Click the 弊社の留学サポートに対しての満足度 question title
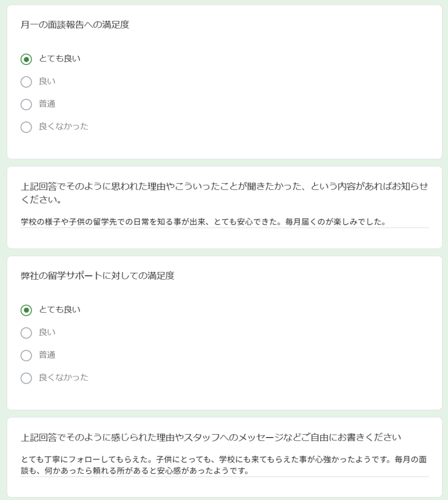Screen dimensions: 448x500 coord(98,276)
